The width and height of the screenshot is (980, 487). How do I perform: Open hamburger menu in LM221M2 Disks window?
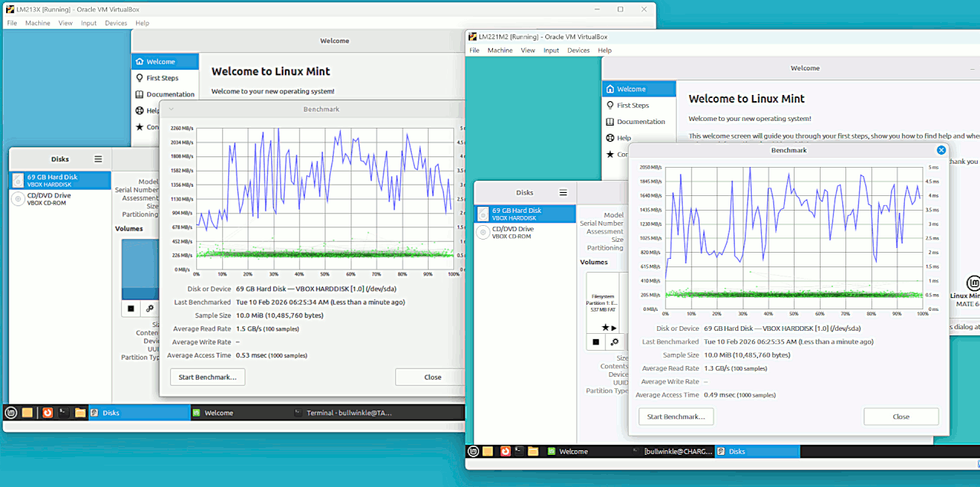click(x=563, y=193)
